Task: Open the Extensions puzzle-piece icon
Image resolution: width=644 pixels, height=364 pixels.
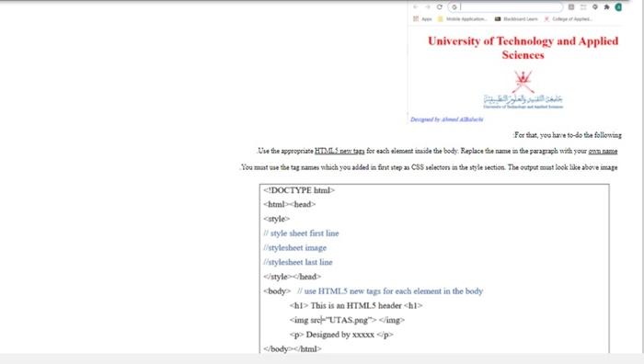Action: pyautogui.click(x=606, y=7)
